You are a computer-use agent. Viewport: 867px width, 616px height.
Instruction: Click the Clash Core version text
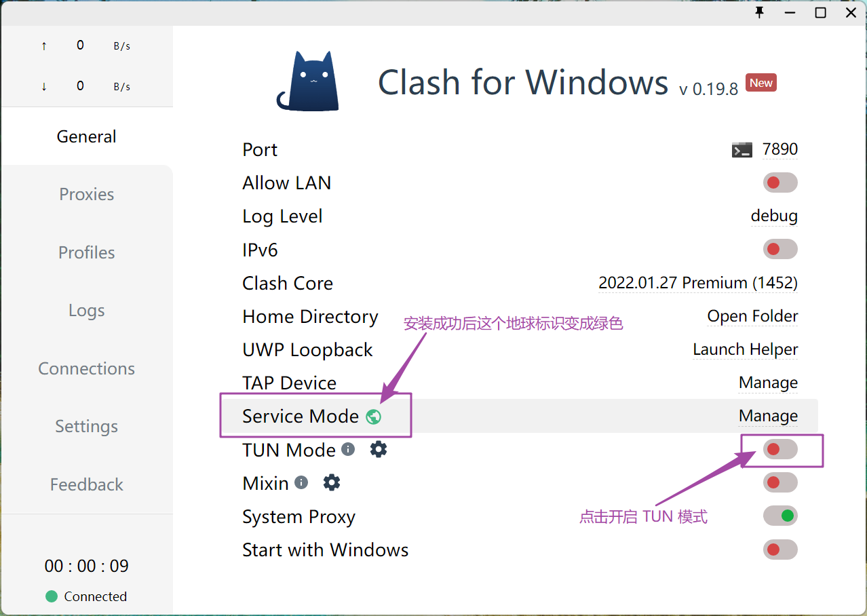(698, 283)
